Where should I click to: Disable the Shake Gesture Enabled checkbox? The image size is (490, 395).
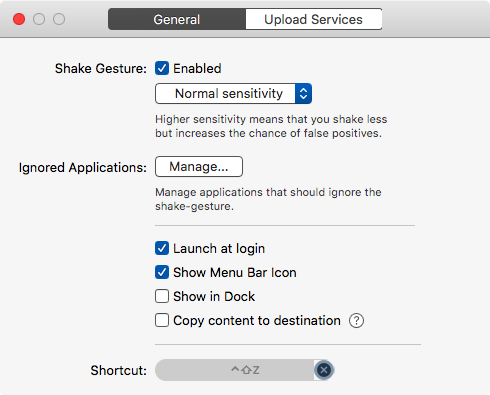(162, 68)
